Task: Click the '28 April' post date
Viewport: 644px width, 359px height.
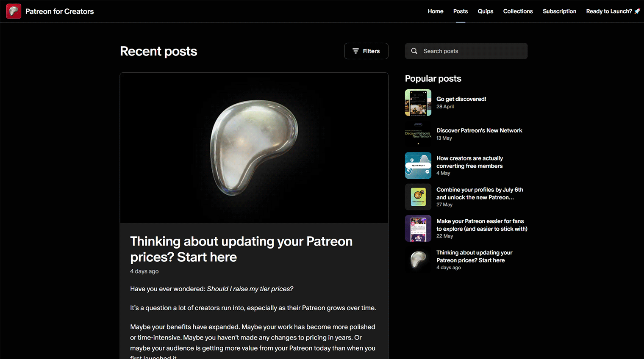Action: click(x=445, y=107)
